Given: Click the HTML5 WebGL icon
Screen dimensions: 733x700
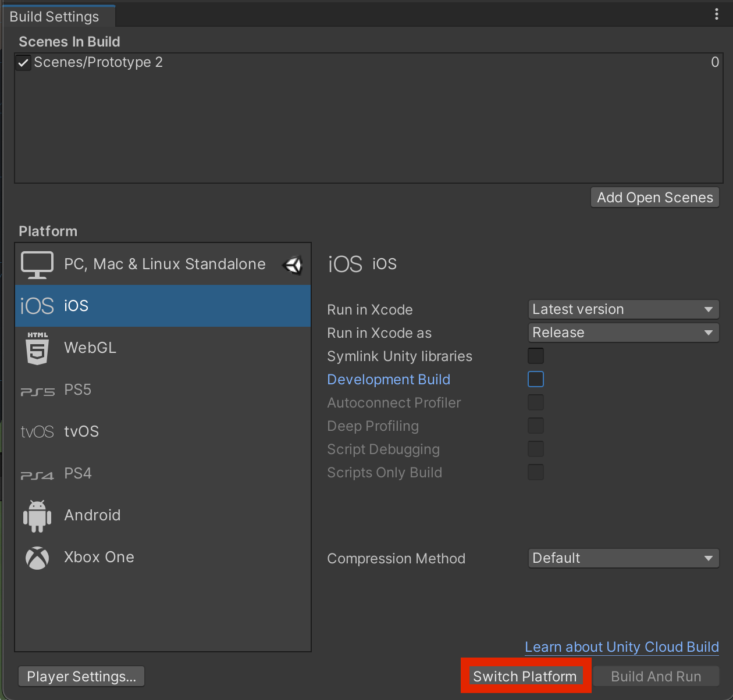Looking at the screenshot, I should 37,348.
